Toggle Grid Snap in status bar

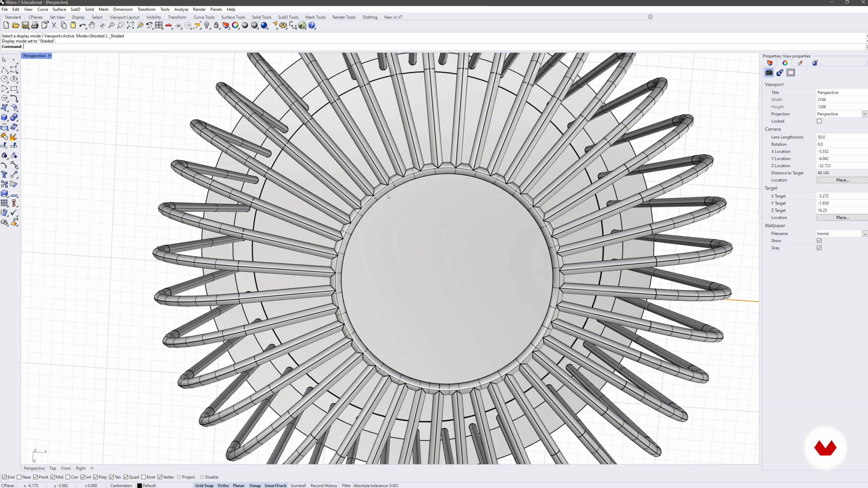point(204,486)
